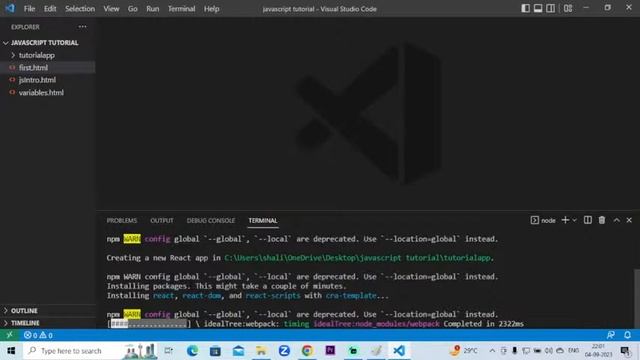Show notifications bell in status bar

(x=627, y=335)
